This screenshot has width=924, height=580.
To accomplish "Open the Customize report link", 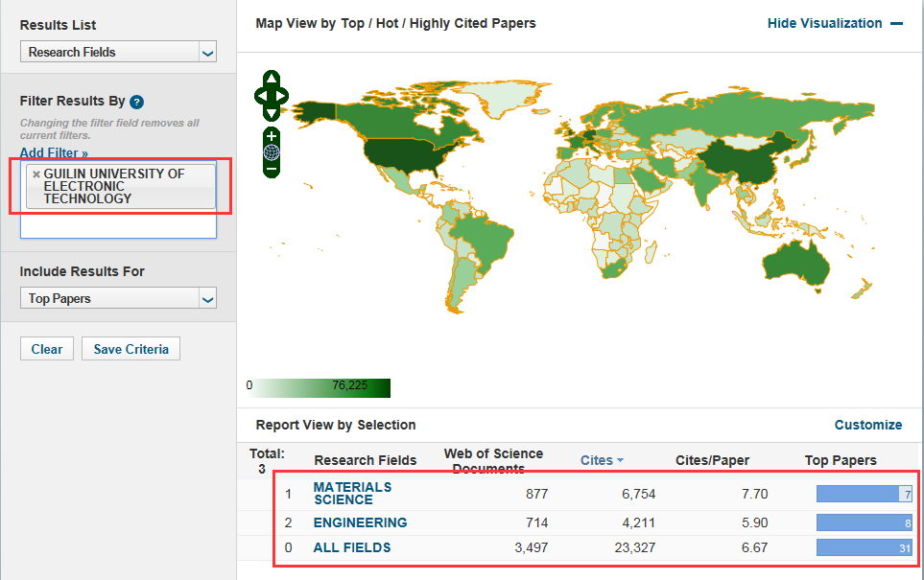I will click(867, 425).
